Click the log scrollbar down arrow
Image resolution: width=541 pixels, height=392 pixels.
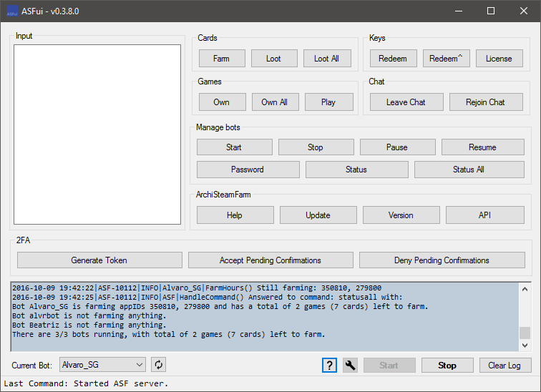pos(525,345)
